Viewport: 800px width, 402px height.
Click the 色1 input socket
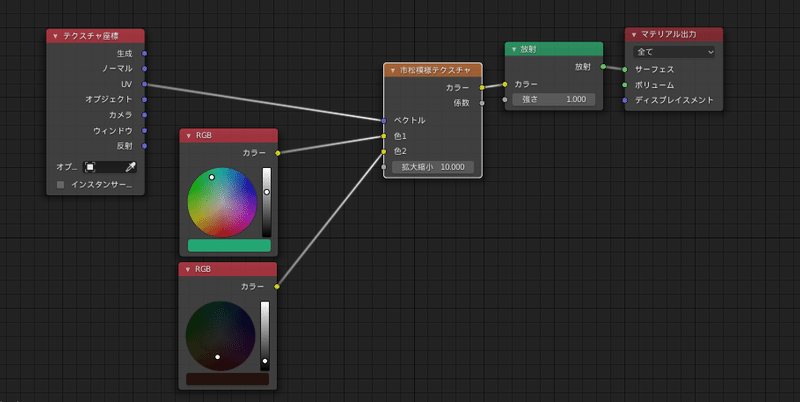384,136
